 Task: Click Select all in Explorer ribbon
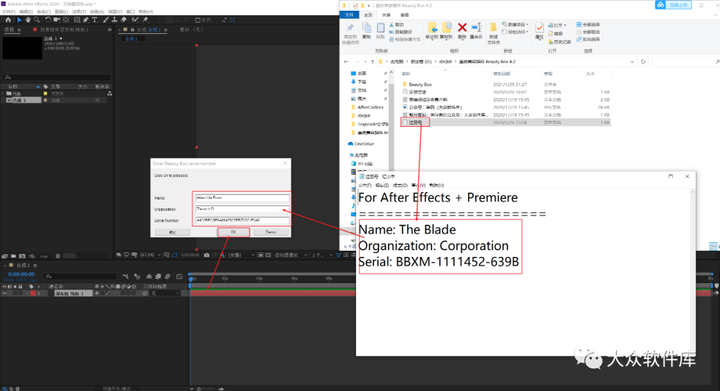588,24
